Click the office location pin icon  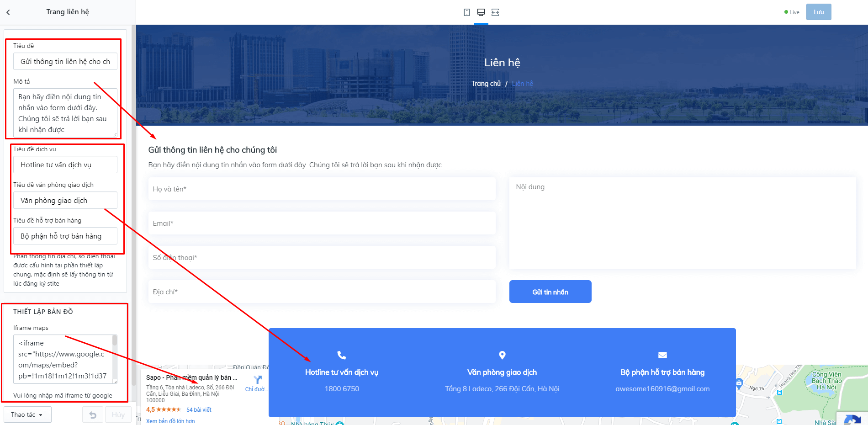[502, 355]
